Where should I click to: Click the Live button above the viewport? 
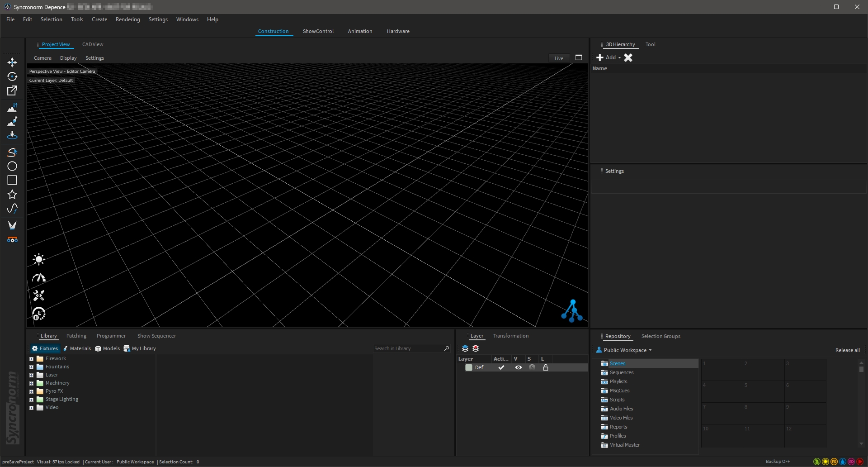559,58
